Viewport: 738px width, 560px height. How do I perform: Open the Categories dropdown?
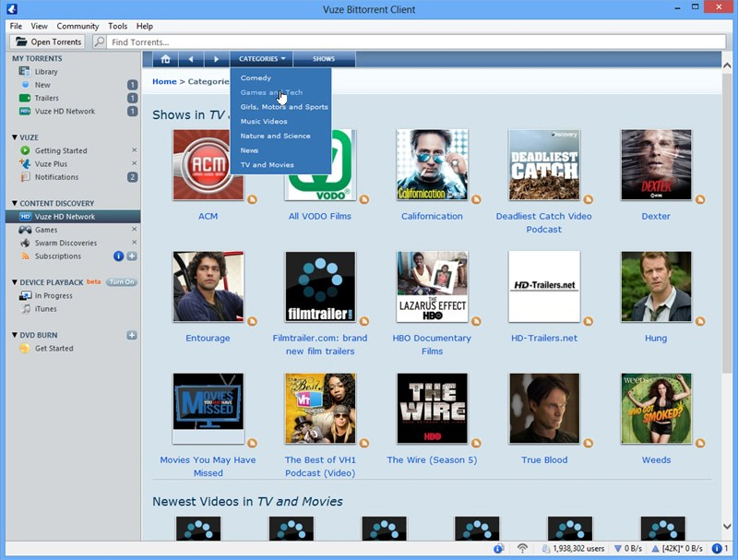pos(262,59)
